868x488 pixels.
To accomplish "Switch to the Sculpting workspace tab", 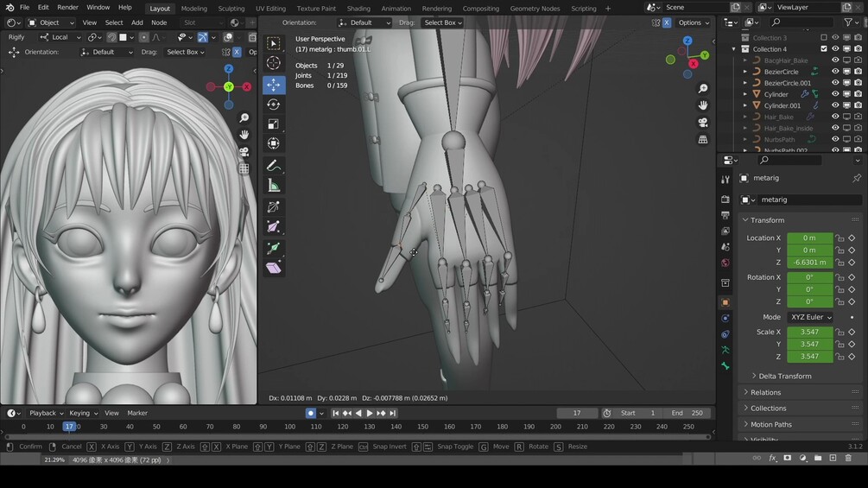I will 231,9.
